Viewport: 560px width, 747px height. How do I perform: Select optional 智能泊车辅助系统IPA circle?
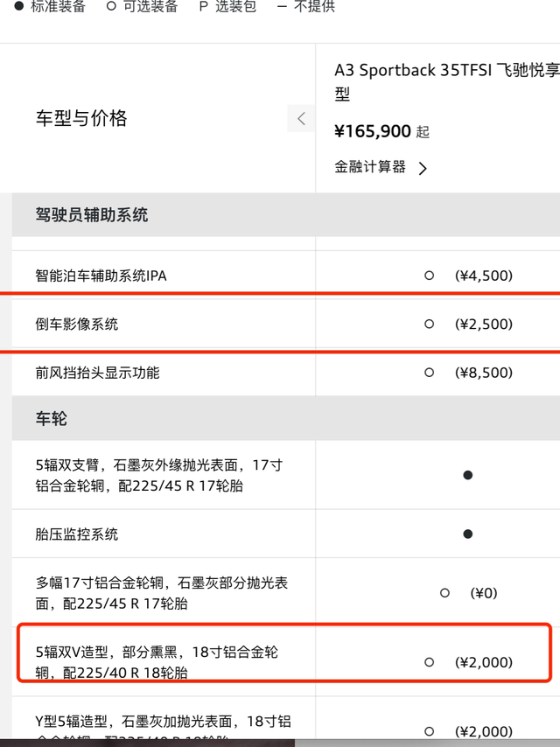click(x=429, y=276)
